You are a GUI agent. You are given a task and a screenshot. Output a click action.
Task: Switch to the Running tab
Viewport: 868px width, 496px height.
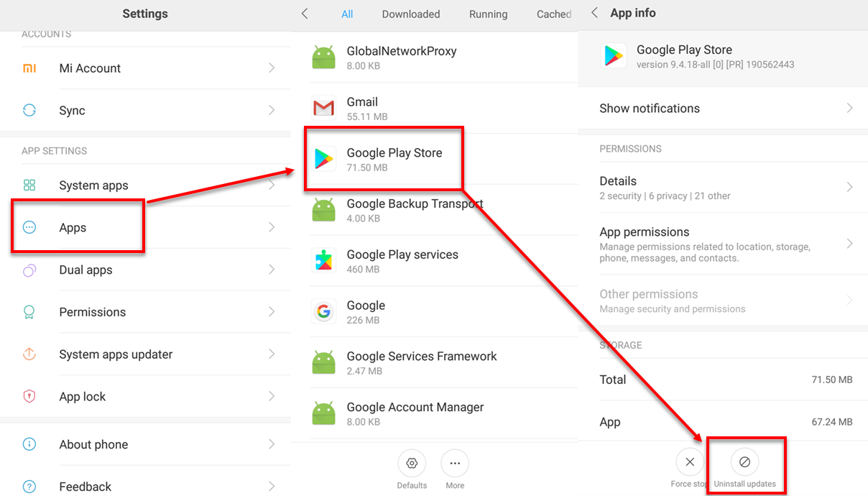(488, 14)
